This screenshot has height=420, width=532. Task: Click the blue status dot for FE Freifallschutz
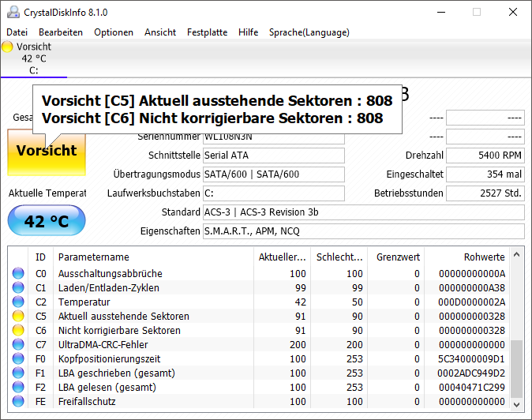pos(18,402)
